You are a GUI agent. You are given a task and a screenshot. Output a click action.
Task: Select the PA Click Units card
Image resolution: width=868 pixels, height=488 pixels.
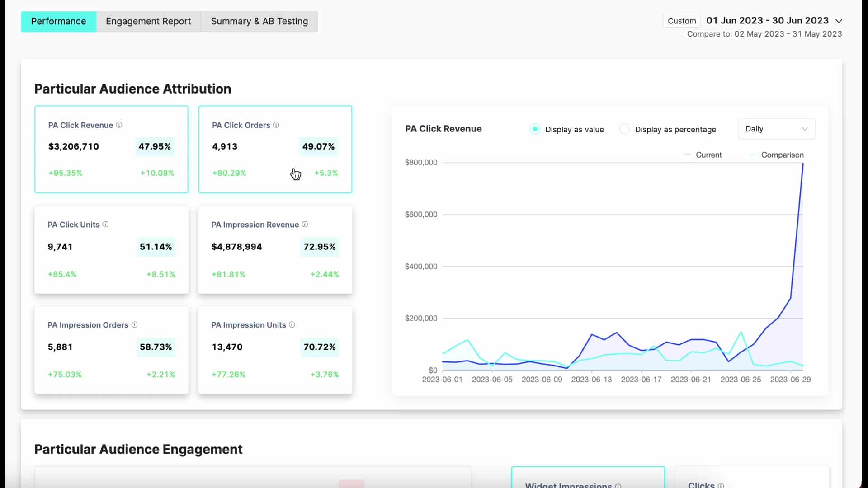(x=111, y=249)
